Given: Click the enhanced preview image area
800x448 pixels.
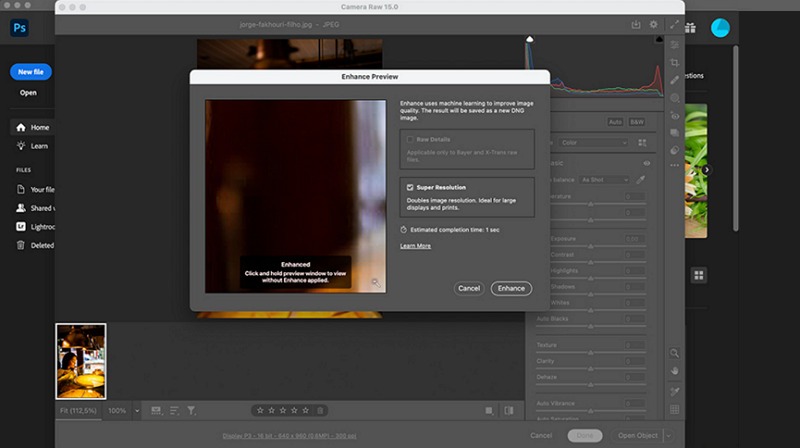Looking at the screenshot, I should (x=295, y=196).
